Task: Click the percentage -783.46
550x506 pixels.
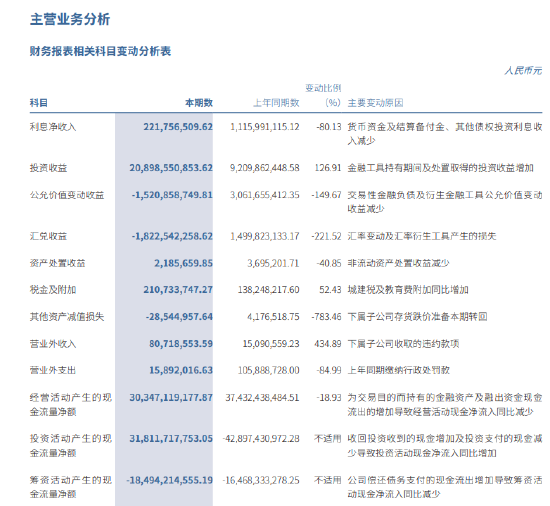Action: pyautogui.click(x=326, y=317)
